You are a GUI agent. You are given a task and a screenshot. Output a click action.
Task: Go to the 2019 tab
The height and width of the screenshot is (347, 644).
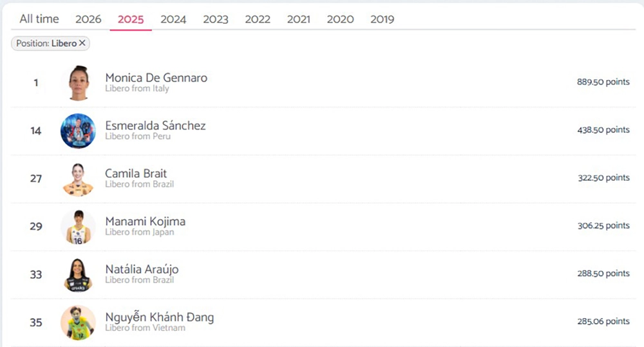tap(382, 19)
